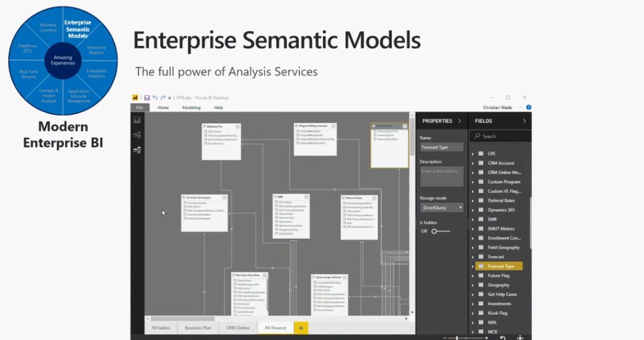Click the Christian Wade account name
This screenshot has height=340, width=644.
tap(497, 107)
